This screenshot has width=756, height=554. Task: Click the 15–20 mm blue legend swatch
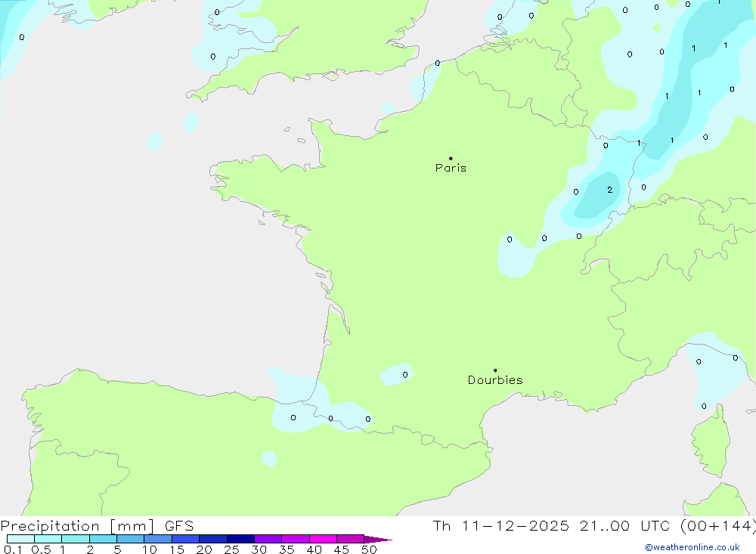point(186,539)
